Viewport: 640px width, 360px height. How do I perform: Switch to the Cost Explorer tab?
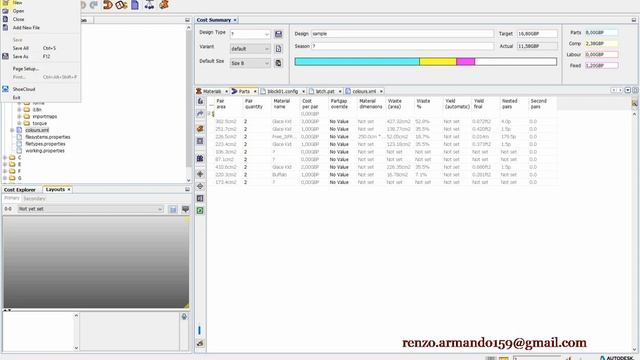20,190
